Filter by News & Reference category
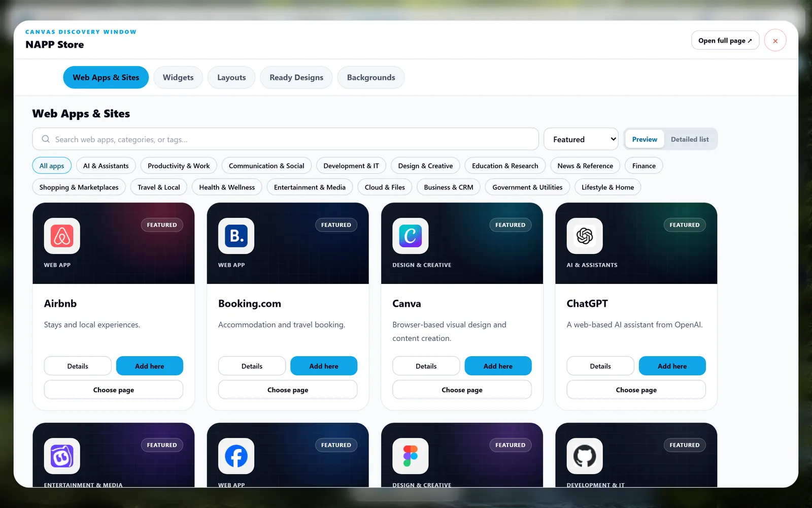 tap(585, 166)
